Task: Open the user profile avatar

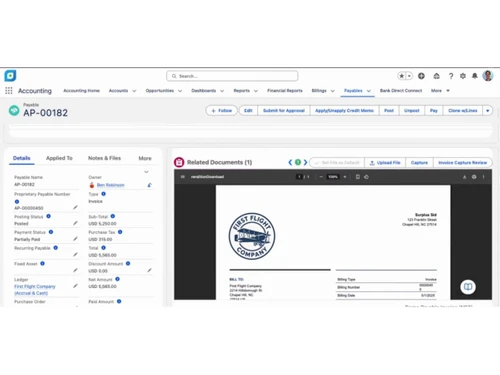Action: click(488, 76)
